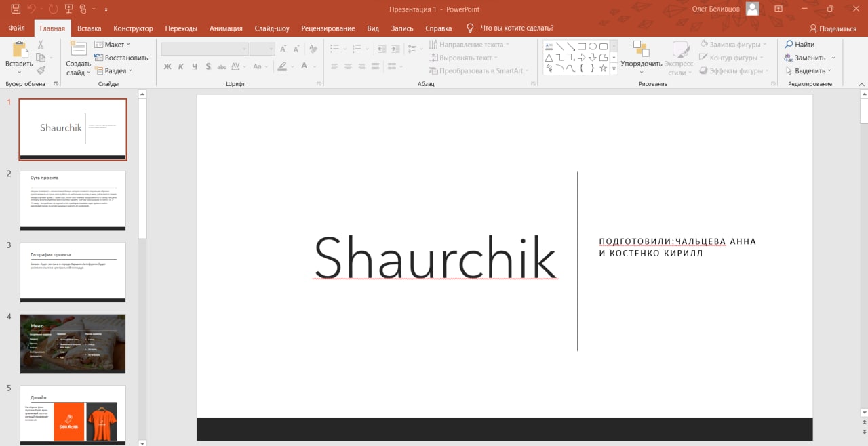Increase font size with the larger A icon
Image resolution: width=868 pixels, height=446 pixels.
point(283,49)
